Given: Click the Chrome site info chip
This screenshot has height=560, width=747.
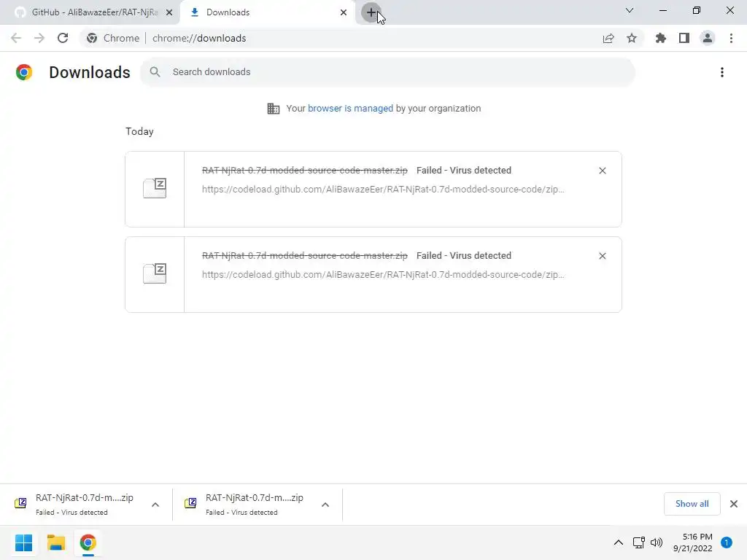Looking at the screenshot, I should coord(113,38).
